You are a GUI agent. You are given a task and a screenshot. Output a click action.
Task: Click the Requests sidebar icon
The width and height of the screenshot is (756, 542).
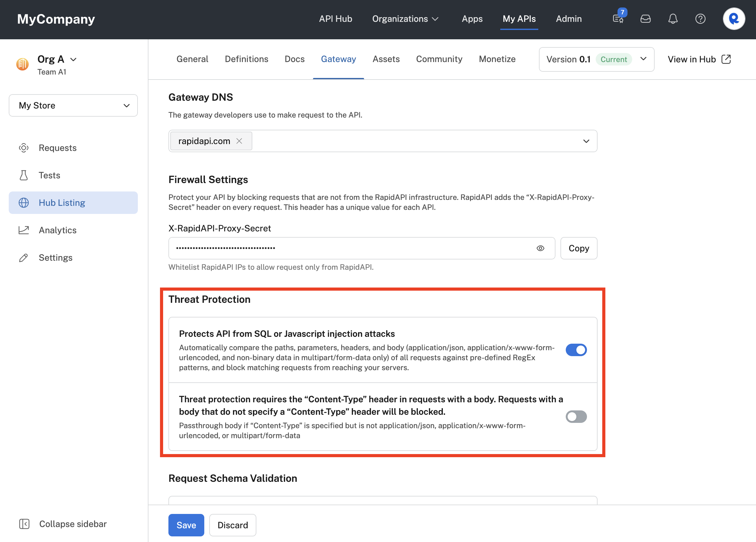pos(24,148)
